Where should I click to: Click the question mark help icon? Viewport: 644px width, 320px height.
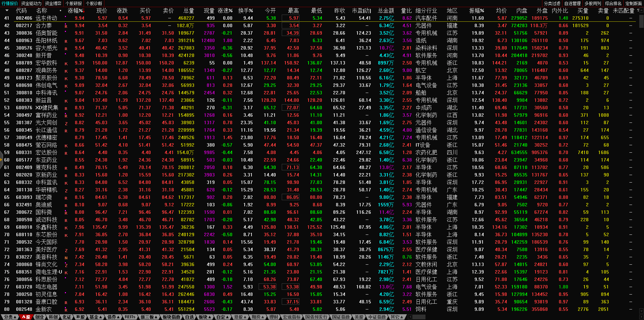[638, 11]
